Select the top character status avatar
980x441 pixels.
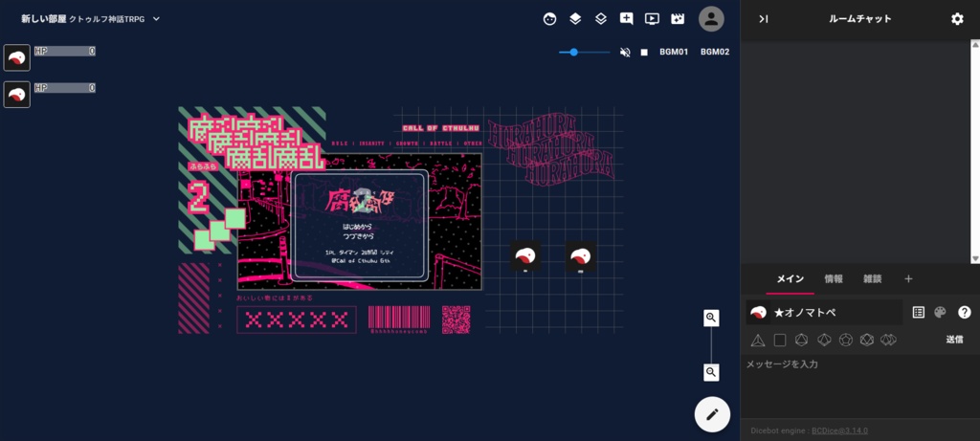(17, 57)
